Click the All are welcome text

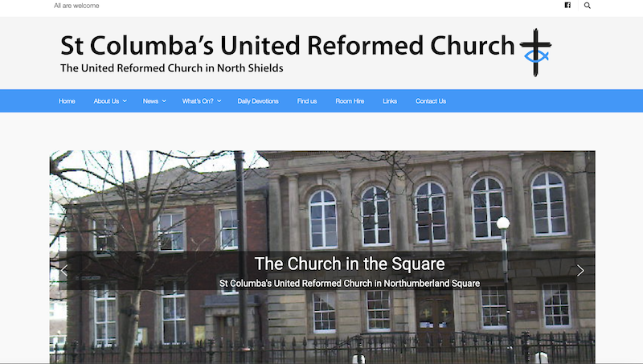tap(76, 6)
